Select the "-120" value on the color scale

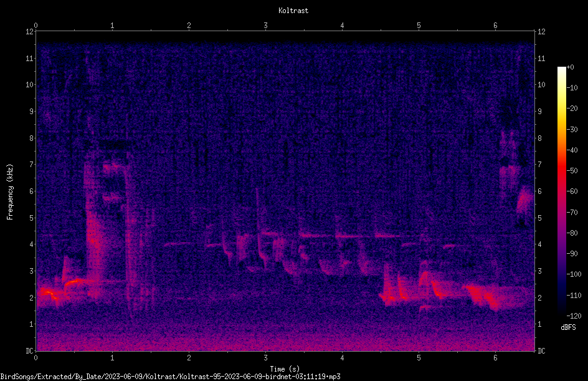(574, 316)
